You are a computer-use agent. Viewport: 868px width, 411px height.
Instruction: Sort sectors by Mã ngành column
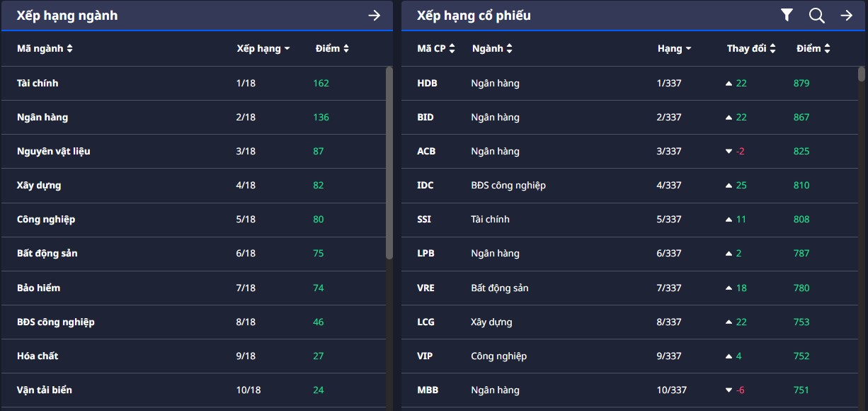[45, 49]
